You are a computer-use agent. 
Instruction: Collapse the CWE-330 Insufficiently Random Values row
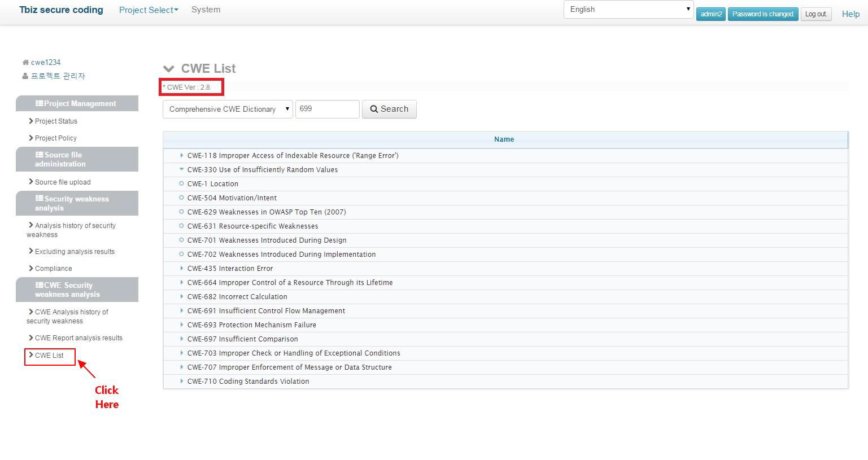click(181, 169)
